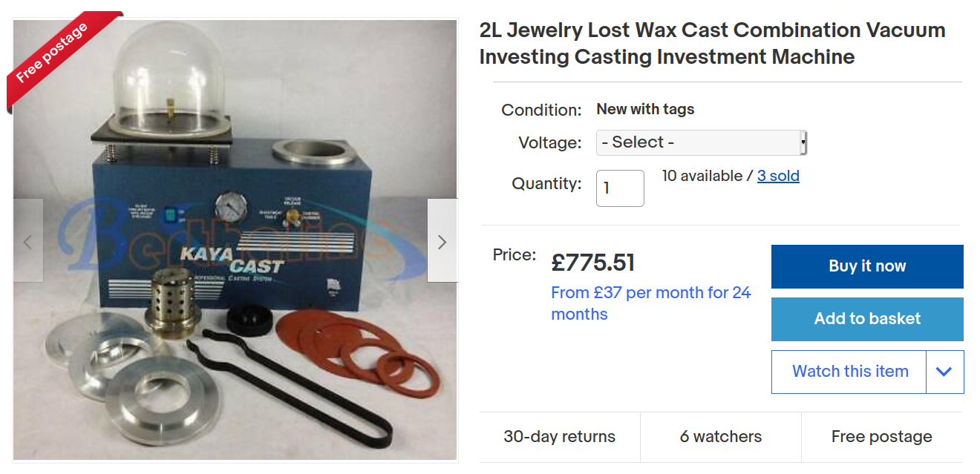The height and width of the screenshot is (474, 980).
Task: Advance to the next product image
Action: (x=442, y=240)
